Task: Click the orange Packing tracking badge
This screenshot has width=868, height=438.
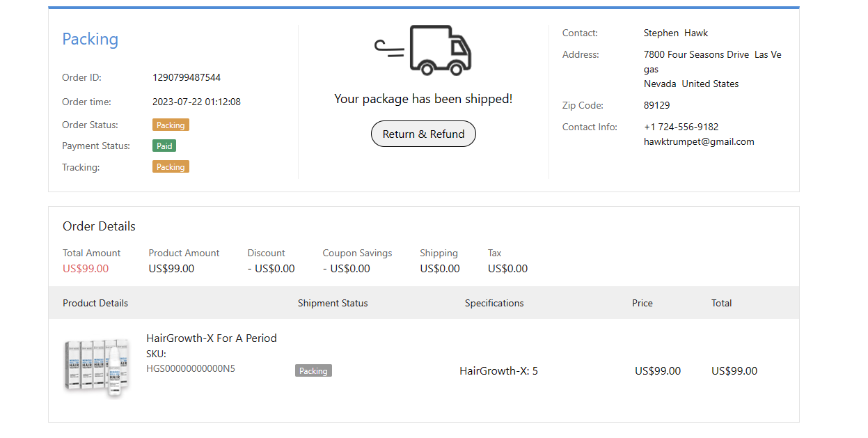Action: [x=171, y=167]
